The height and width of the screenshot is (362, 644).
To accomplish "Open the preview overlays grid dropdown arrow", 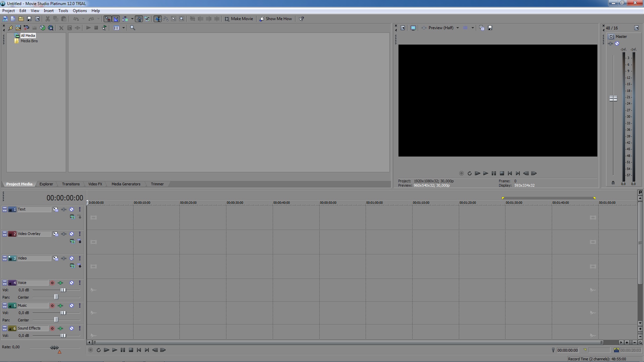I will point(473,28).
